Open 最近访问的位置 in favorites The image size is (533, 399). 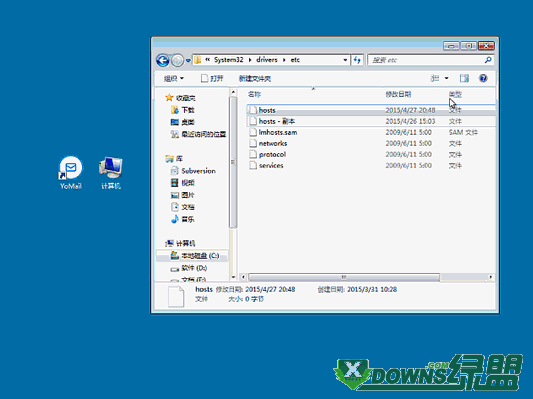198,134
